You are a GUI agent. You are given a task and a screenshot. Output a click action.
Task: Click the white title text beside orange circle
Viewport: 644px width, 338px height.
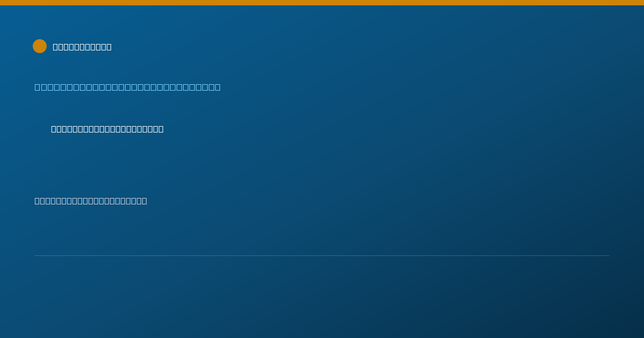pos(82,47)
